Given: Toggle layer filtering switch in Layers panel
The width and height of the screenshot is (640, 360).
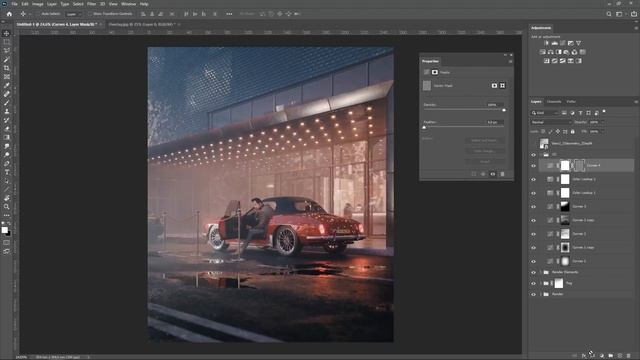Looking at the screenshot, I should point(604,111).
